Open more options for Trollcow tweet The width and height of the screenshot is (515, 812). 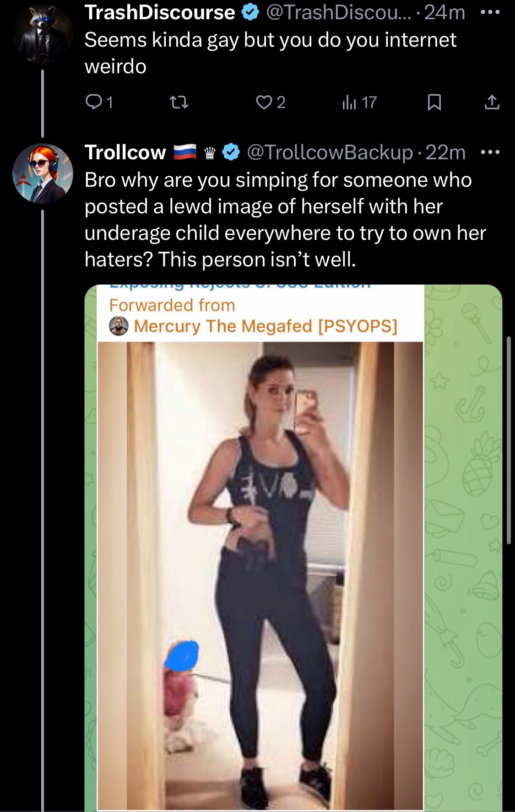[490, 152]
